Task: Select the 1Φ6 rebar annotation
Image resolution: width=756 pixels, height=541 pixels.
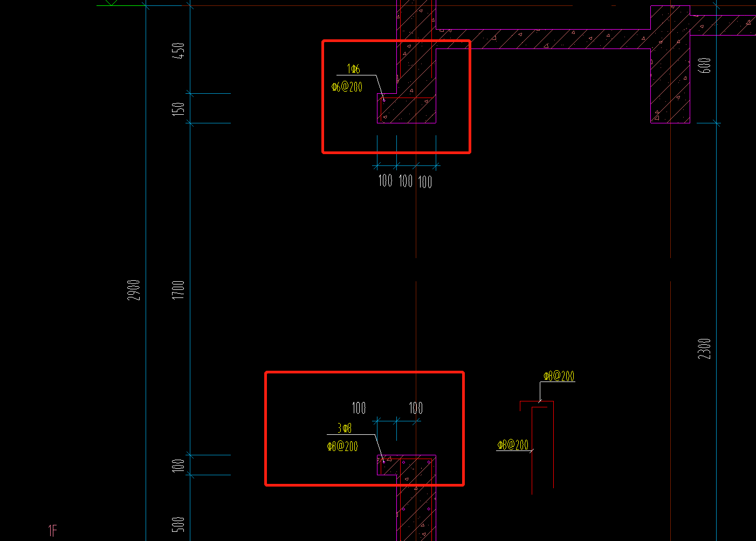Action: click(353, 69)
